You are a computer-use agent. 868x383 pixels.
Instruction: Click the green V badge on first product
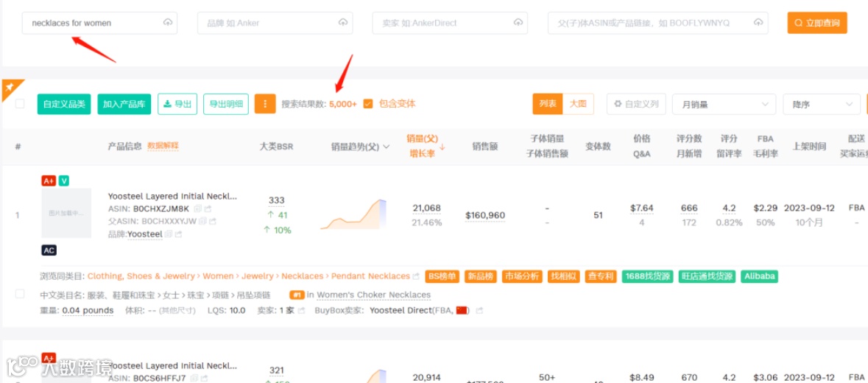coord(64,181)
